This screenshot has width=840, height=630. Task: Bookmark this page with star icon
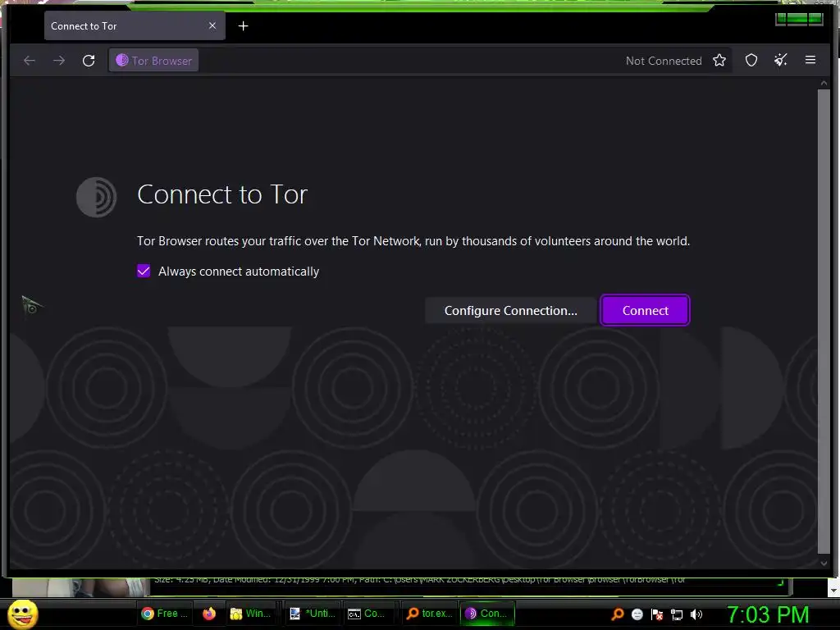719,61
